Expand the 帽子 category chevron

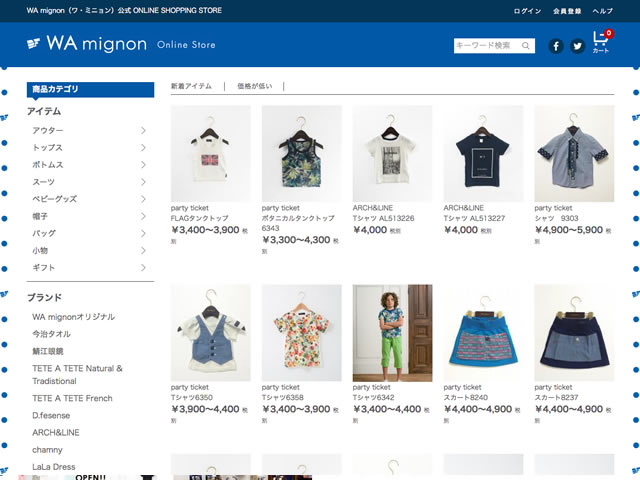click(x=143, y=216)
